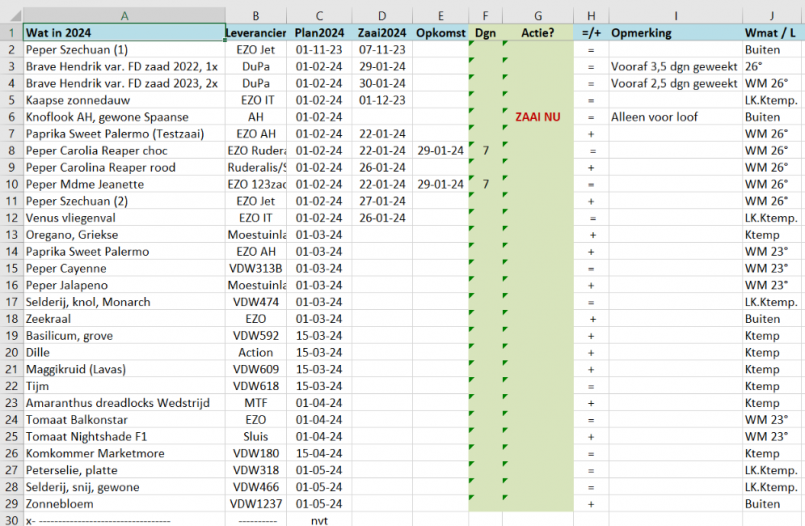Select the "MTF" supplier cell
The width and height of the screenshot is (805, 526).
coord(256,403)
